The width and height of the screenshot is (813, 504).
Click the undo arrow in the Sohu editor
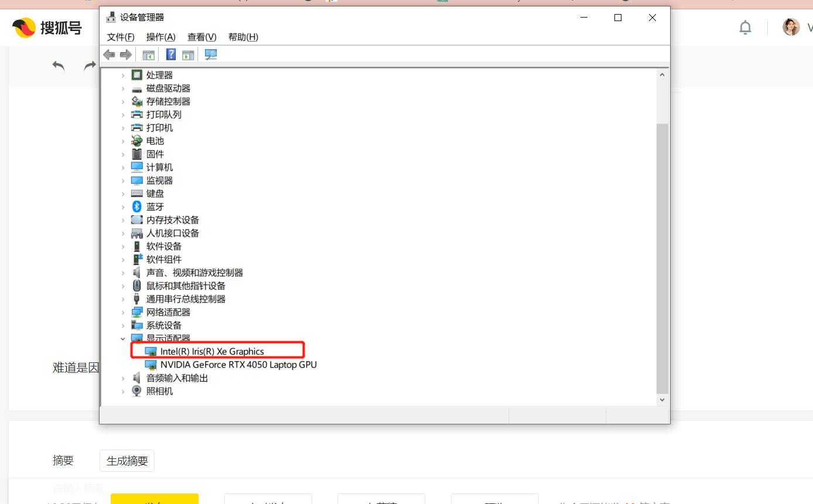tap(59, 66)
